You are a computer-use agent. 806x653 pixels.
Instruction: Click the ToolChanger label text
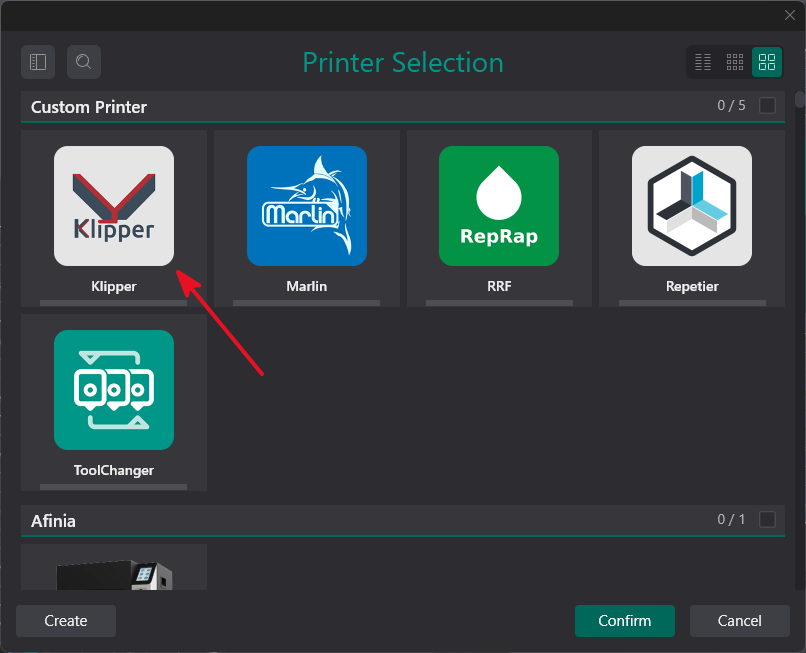point(114,470)
